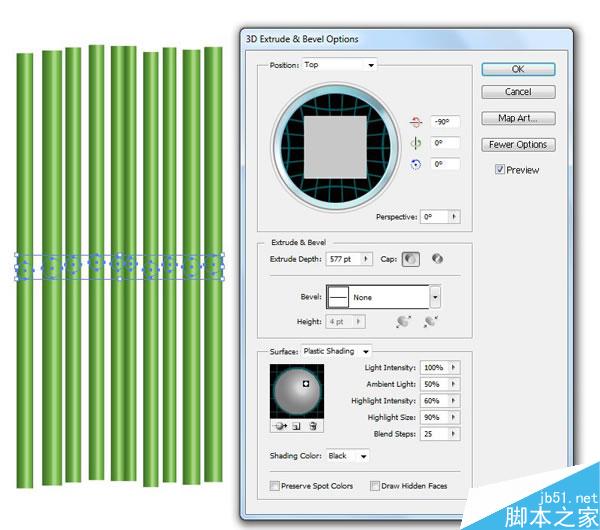This screenshot has height=530, width=600.
Task: Move selected light to back of object
Action: [x=281, y=426]
